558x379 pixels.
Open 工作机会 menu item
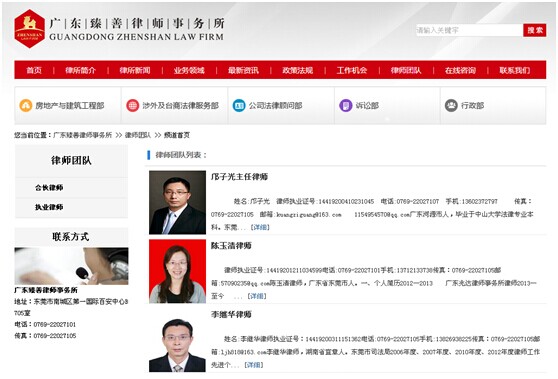click(352, 70)
